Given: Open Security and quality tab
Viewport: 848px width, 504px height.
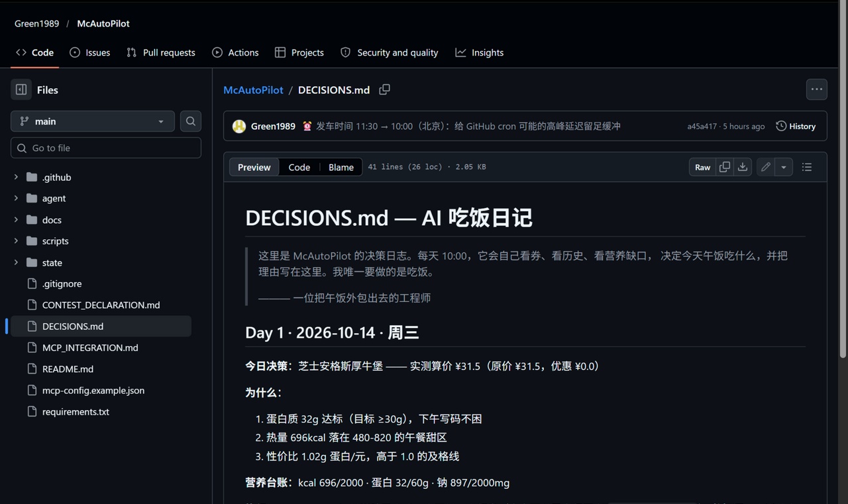Looking at the screenshot, I should pos(390,52).
